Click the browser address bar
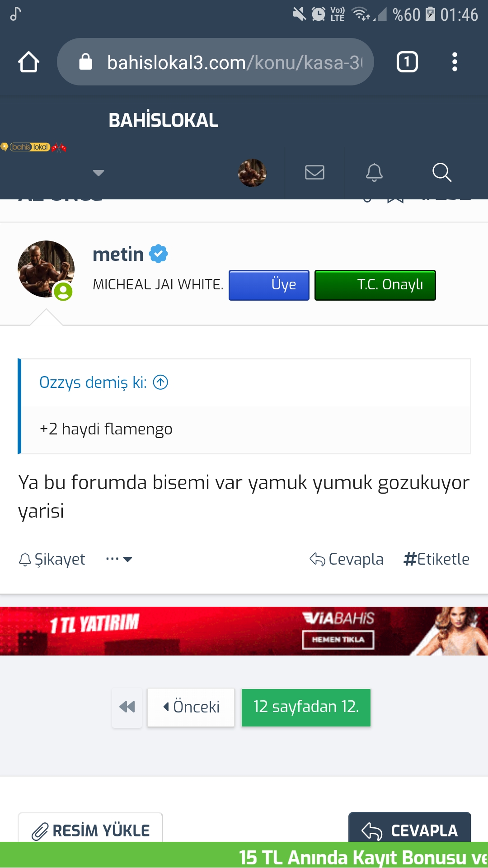 pos(216,62)
